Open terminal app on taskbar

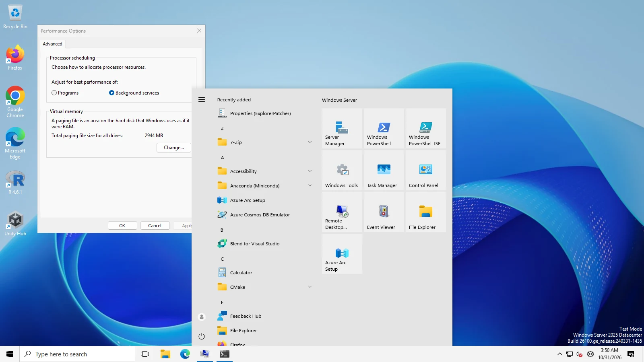point(224,354)
